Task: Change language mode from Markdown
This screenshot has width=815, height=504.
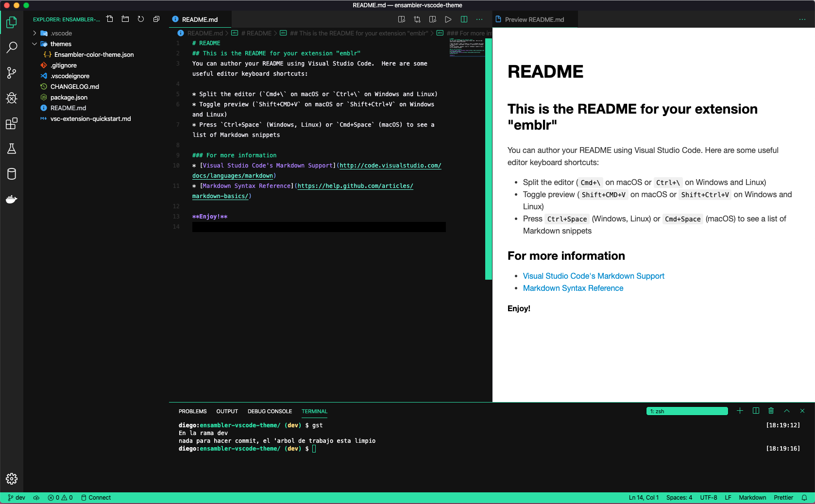Action: (752, 498)
